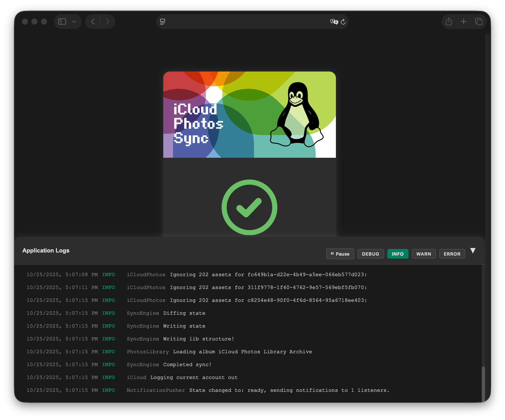Click the iCloud Photos Sync banner
Image resolution: width=505 pixels, height=420 pixels.
tap(249, 115)
